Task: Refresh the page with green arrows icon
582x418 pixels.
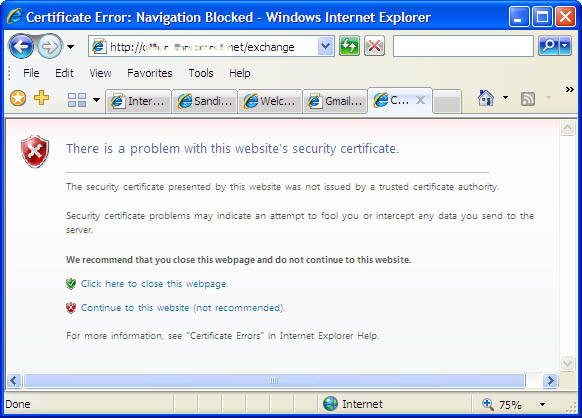Action: coord(349,46)
